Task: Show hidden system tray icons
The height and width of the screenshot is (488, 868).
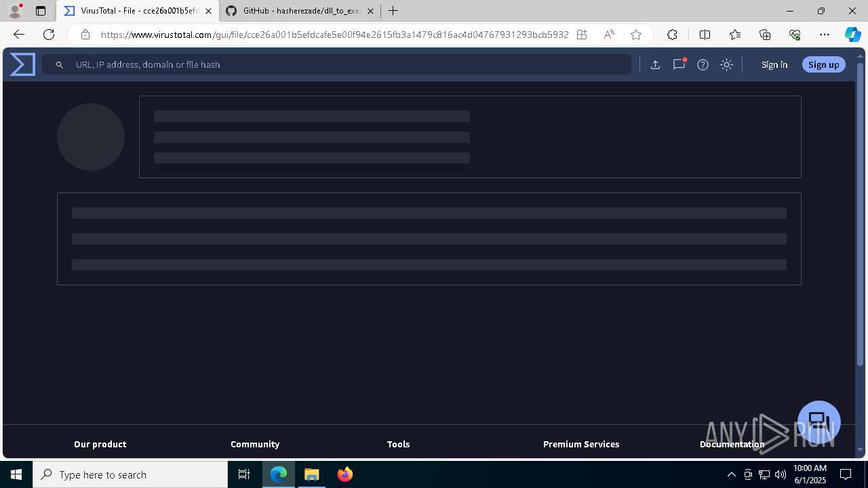Action: coord(731,474)
